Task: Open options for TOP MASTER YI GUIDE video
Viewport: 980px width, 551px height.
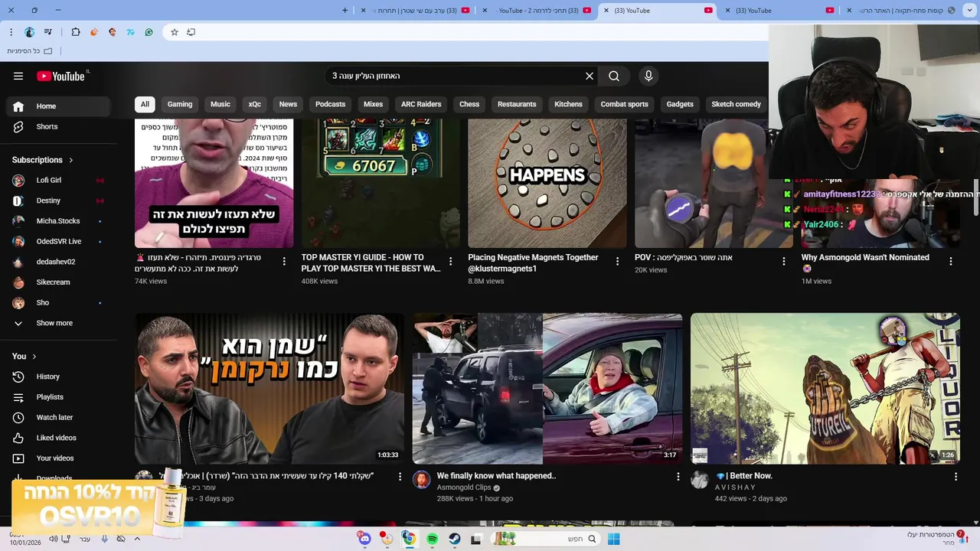Action: (451, 261)
